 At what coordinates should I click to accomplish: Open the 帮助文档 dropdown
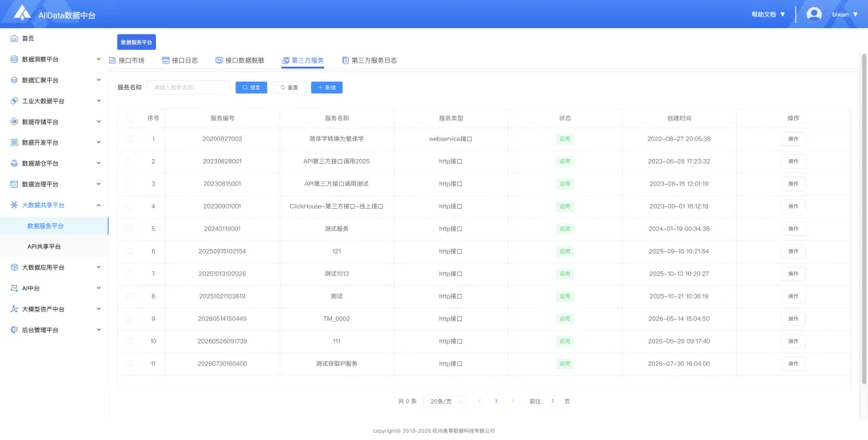(768, 14)
